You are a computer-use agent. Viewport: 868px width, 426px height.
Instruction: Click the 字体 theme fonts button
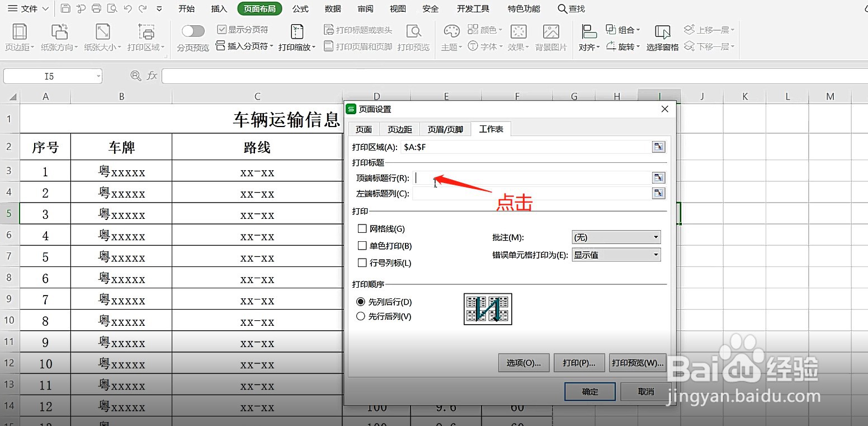(x=485, y=46)
